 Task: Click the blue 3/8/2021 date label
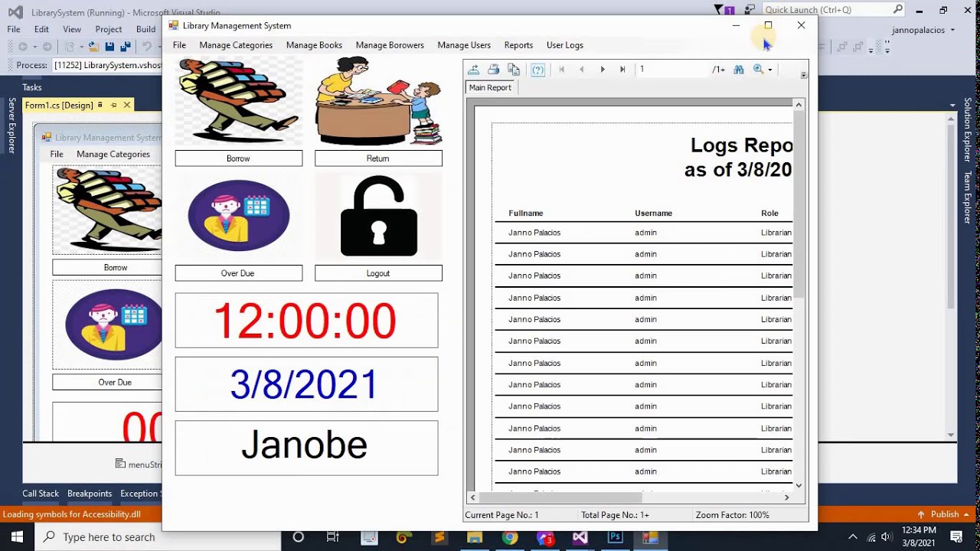[x=306, y=384]
